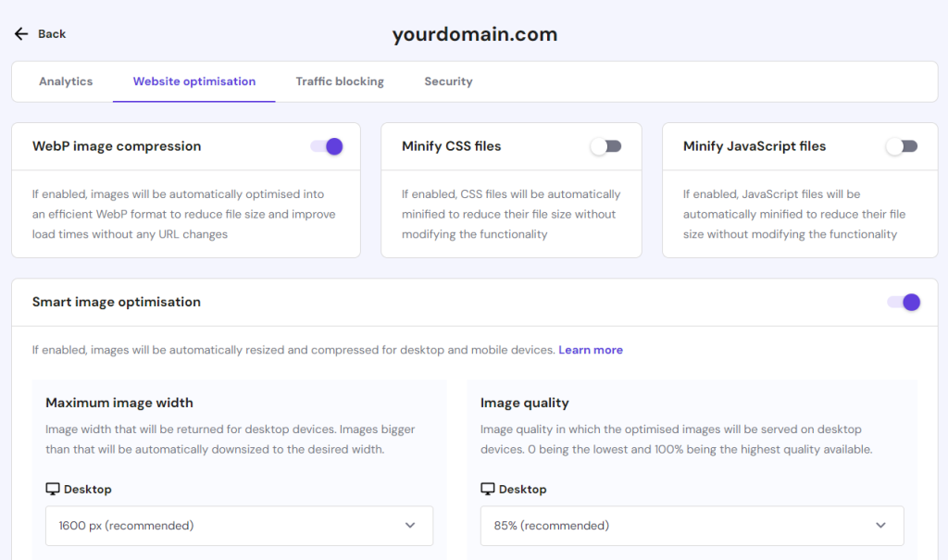Select the Security tab
This screenshot has height=560, width=948.
(448, 81)
